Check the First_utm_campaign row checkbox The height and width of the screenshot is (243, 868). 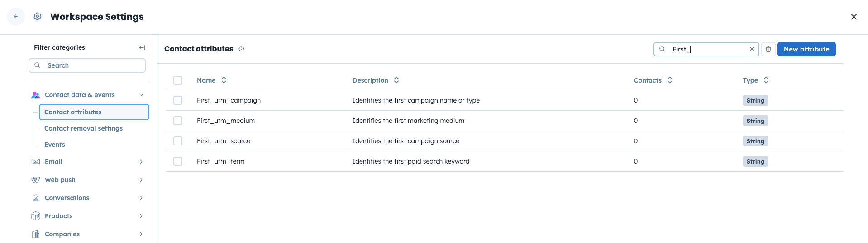[178, 100]
